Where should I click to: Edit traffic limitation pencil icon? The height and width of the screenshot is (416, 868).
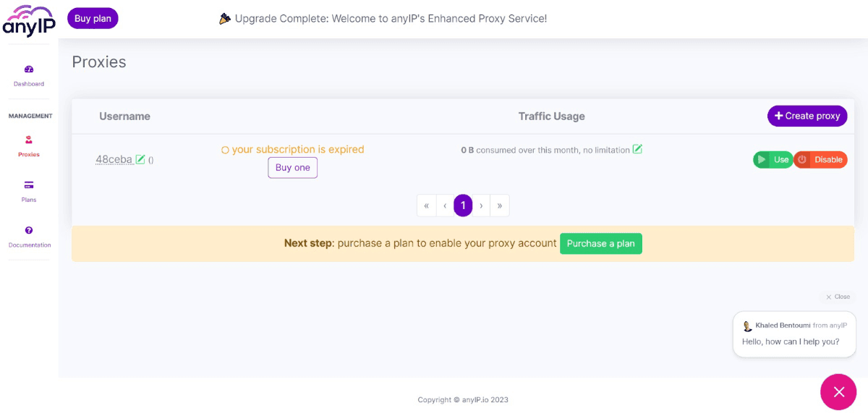(x=637, y=150)
